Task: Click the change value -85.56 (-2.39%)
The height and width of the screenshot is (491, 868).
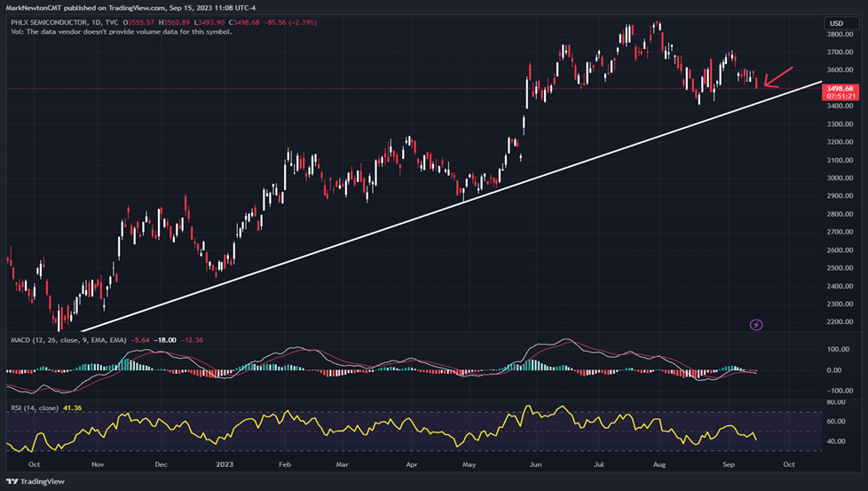Action: point(290,23)
